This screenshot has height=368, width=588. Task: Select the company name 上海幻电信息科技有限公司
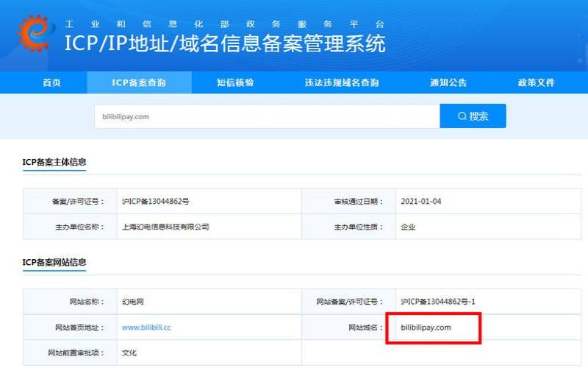coord(165,227)
